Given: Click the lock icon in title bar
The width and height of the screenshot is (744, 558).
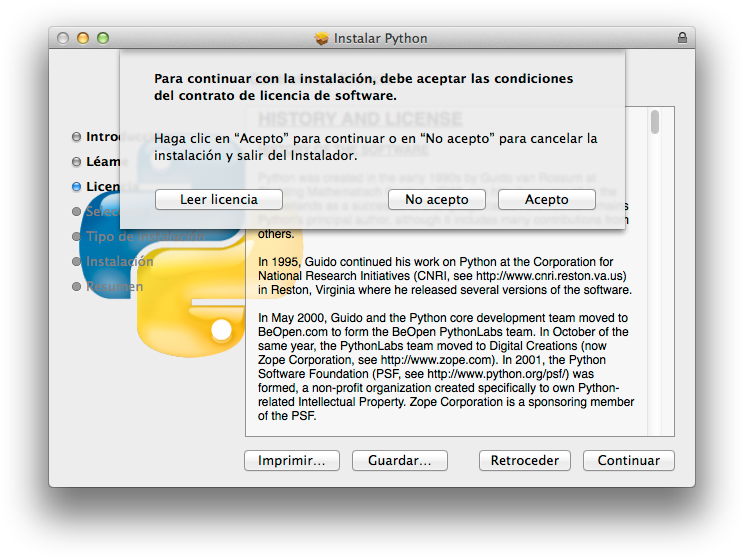Looking at the screenshot, I should (x=682, y=38).
